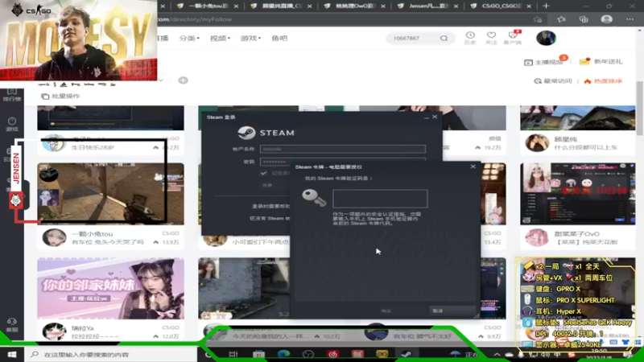Open 甜菜菜子OvO stream thumbnail
The image size is (644, 362).
point(577,194)
